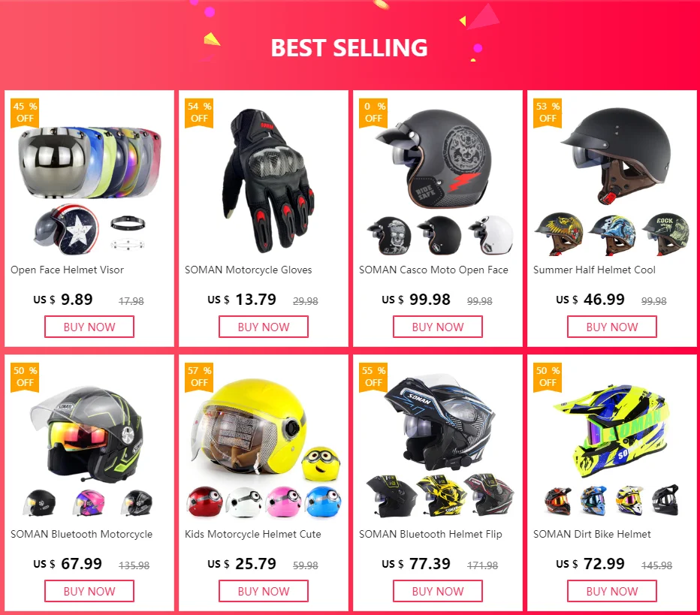Select the white open face helmet variant
The image size is (700, 615).
[x=491, y=235]
